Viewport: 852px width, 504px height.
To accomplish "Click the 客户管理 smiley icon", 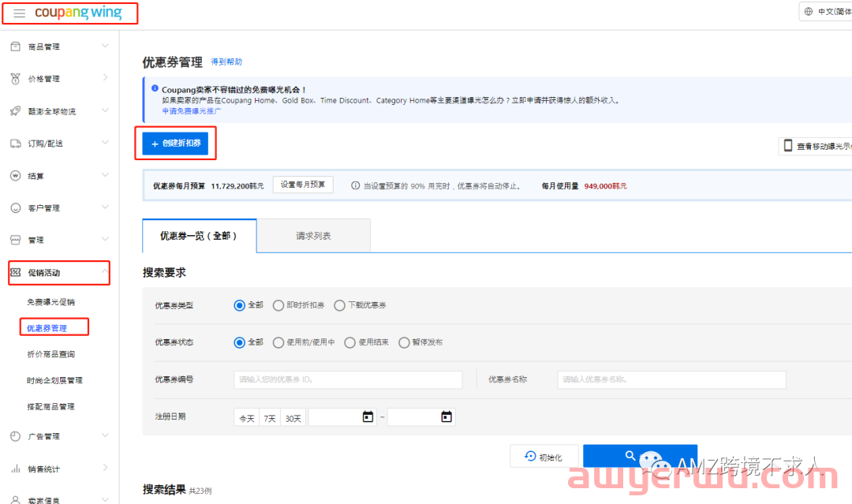I will (x=15, y=208).
